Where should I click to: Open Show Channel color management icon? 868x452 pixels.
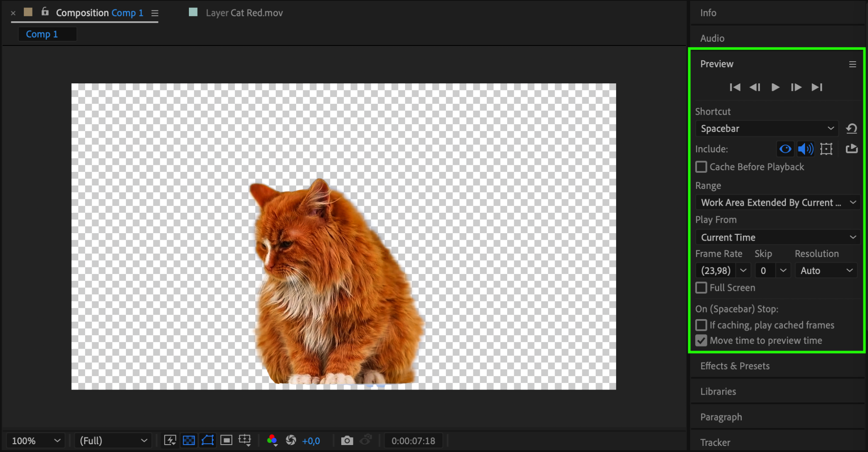272,440
